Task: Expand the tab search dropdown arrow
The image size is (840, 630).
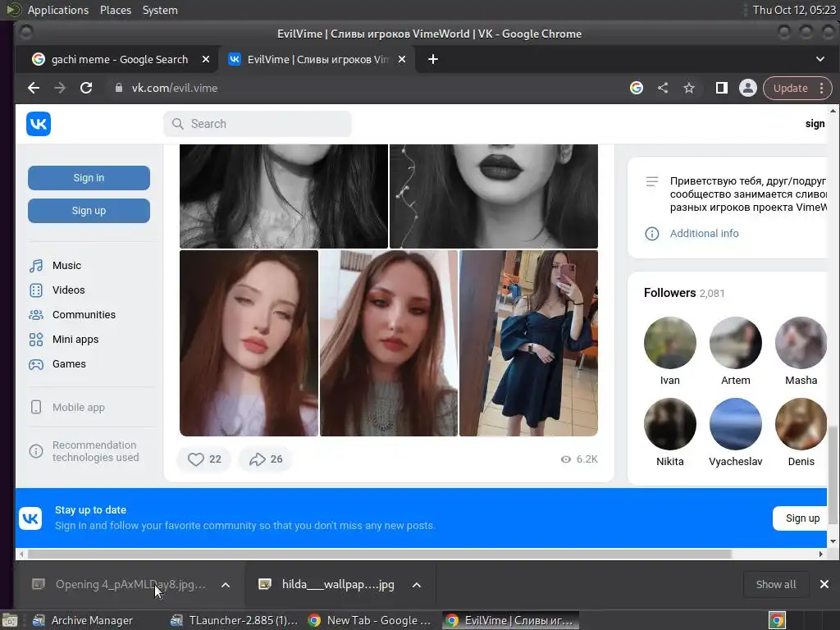Action: point(820,59)
